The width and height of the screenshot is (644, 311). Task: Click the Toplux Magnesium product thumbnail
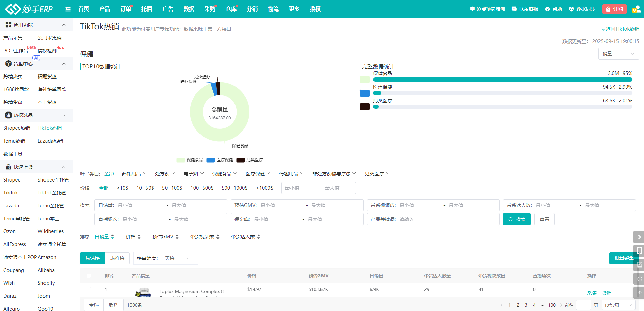tap(144, 292)
